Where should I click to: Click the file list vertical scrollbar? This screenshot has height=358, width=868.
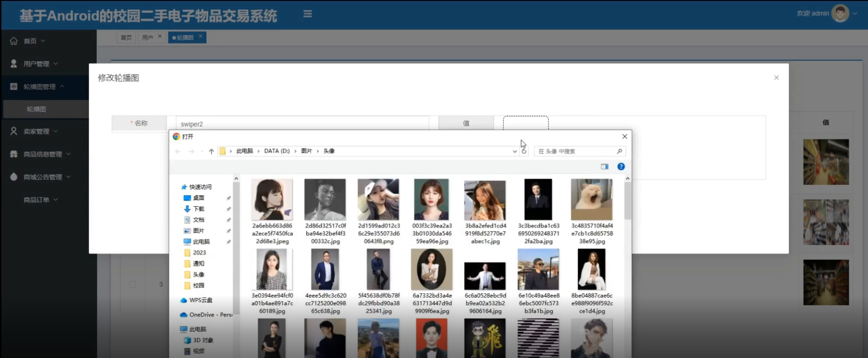point(628,201)
